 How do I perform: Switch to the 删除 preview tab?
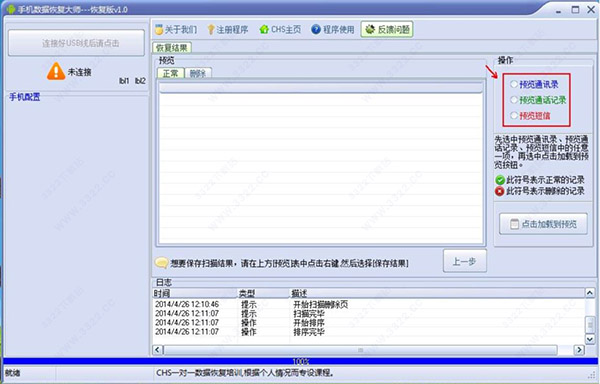198,73
